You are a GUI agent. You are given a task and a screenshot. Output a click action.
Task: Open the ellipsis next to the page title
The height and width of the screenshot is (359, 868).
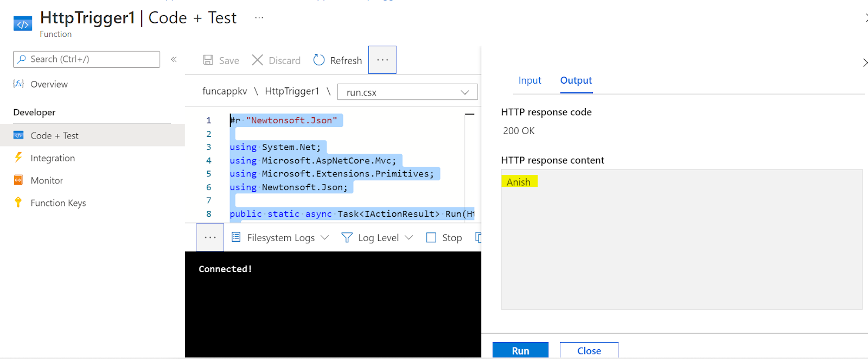[x=259, y=18]
